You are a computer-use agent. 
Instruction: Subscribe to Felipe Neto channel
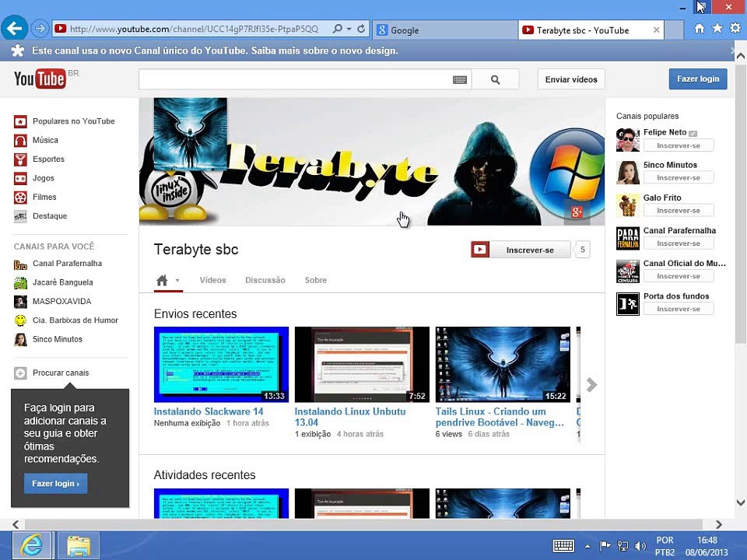pos(679,145)
